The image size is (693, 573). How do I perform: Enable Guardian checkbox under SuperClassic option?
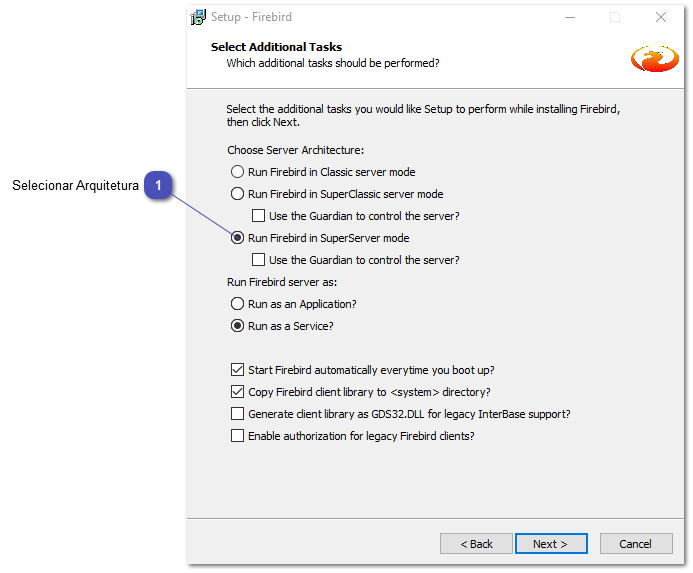(259, 216)
